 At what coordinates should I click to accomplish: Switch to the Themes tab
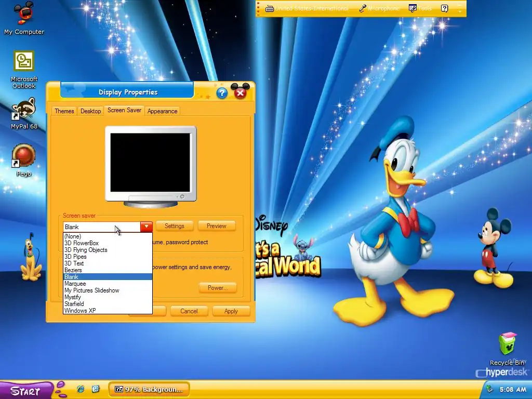[x=64, y=111]
